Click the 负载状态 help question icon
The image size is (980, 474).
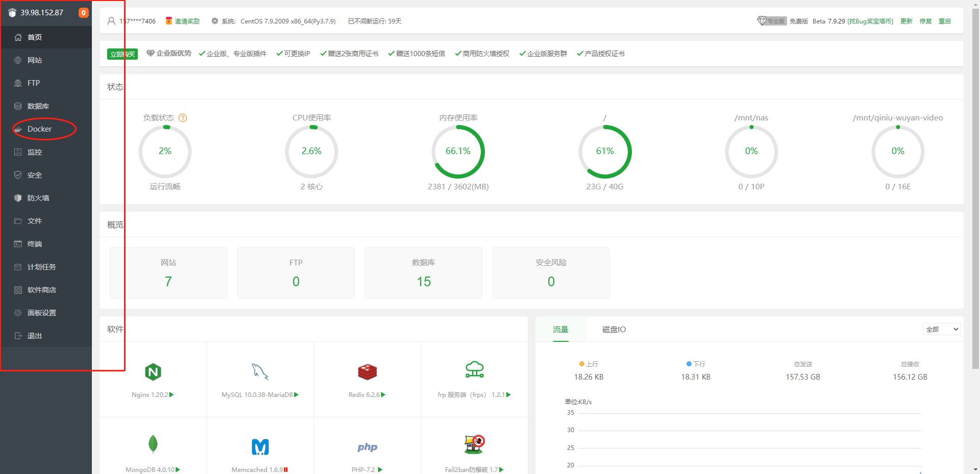tap(183, 118)
